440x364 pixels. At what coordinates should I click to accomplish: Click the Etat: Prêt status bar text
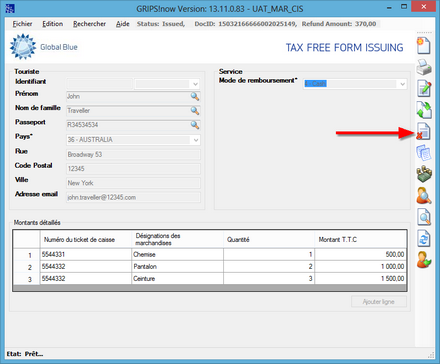(x=25, y=354)
